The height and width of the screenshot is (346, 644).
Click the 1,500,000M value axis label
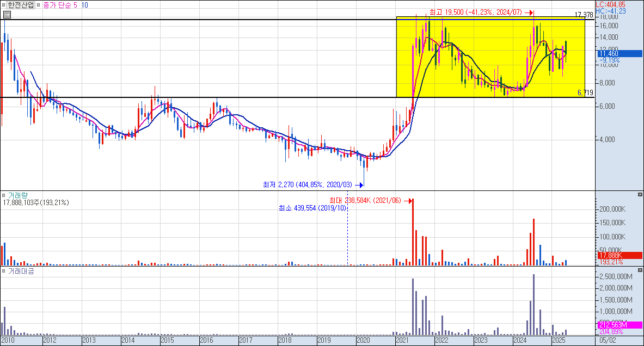(616, 300)
